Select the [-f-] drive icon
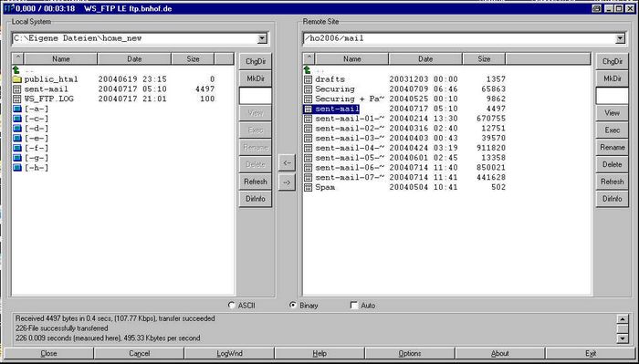Image resolution: width=639 pixels, height=364 pixels. (16, 148)
